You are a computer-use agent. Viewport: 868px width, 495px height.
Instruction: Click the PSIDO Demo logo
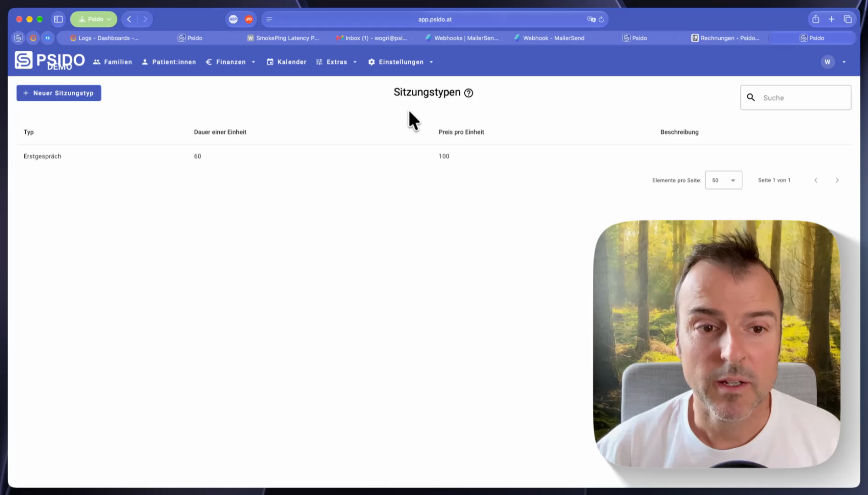click(50, 61)
